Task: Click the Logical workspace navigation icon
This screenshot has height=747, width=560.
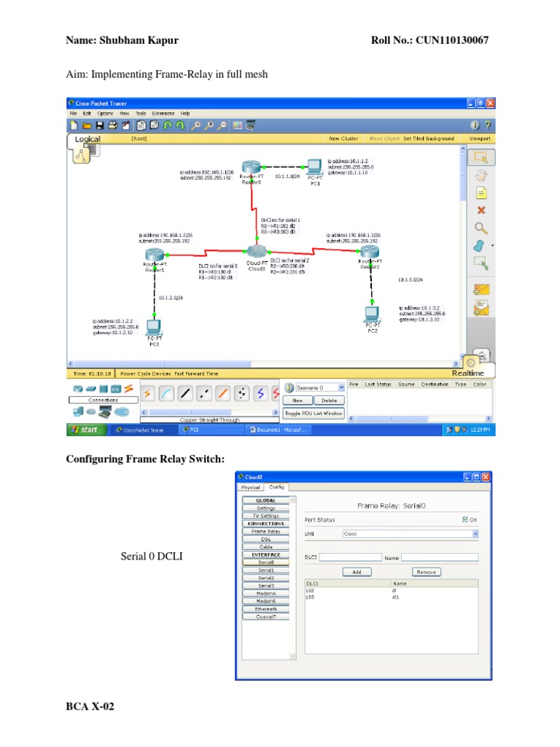Action: [82, 155]
